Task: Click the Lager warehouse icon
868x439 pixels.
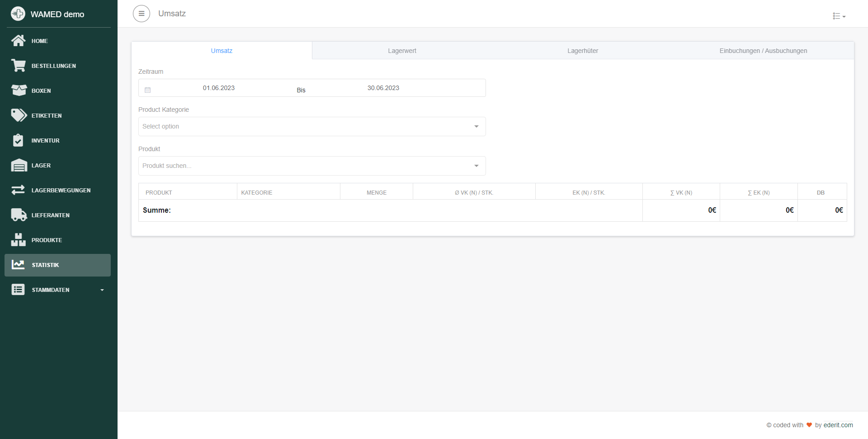Action: (x=19, y=165)
